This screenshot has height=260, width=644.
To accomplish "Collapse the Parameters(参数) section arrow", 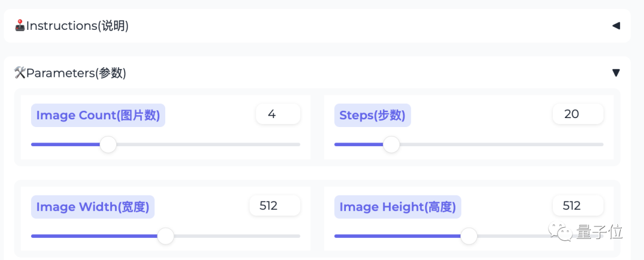I will tap(616, 73).
